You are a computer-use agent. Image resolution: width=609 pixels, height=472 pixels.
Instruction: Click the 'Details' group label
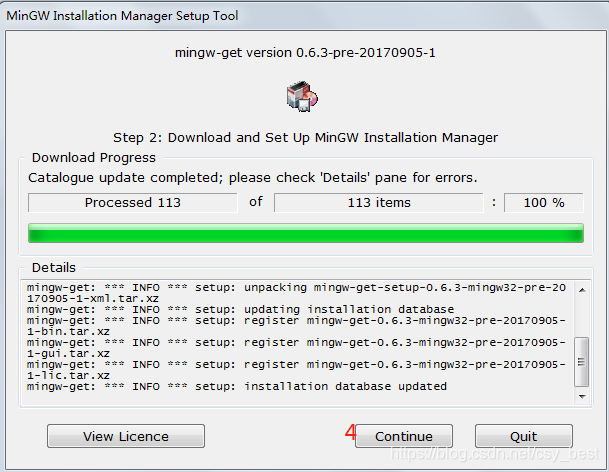tap(54, 267)
